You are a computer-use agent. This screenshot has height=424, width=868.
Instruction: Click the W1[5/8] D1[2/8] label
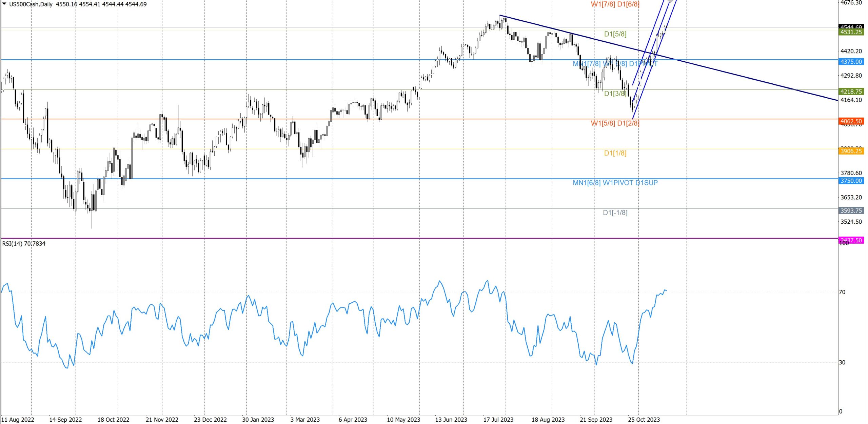[x=615, y=123]
